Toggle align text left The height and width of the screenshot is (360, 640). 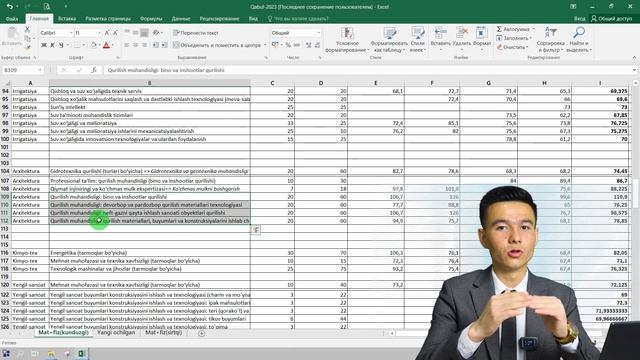(x=127, y=45)
